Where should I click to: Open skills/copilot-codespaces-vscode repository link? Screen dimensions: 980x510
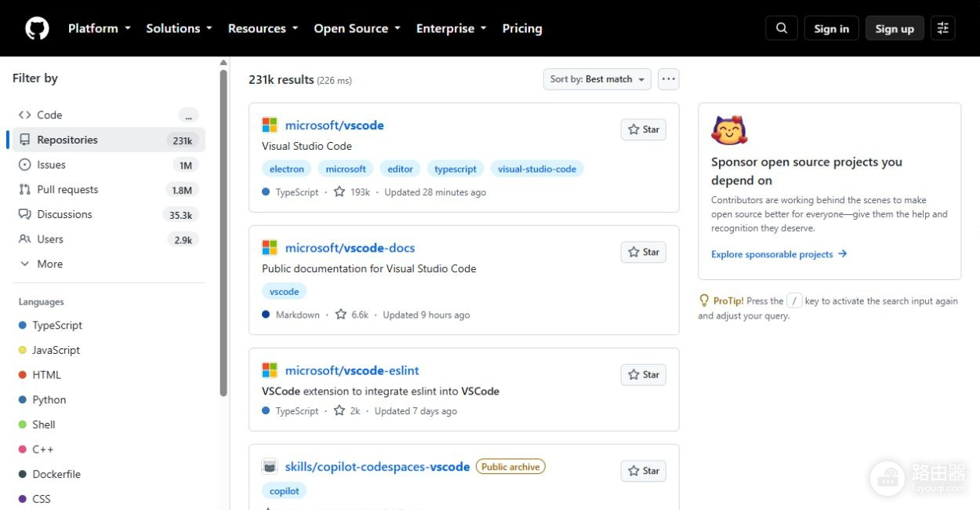(378, 466)
